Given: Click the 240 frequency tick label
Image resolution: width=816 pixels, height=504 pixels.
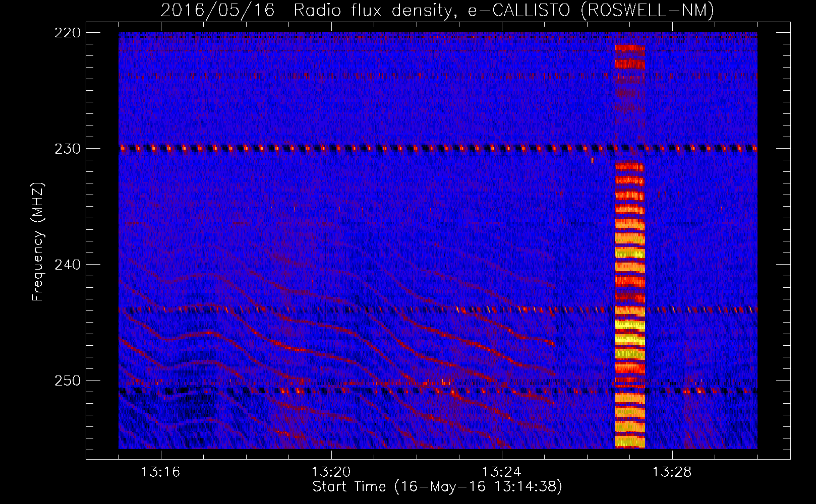Looking at the screenshot, I should coord(67,265).
